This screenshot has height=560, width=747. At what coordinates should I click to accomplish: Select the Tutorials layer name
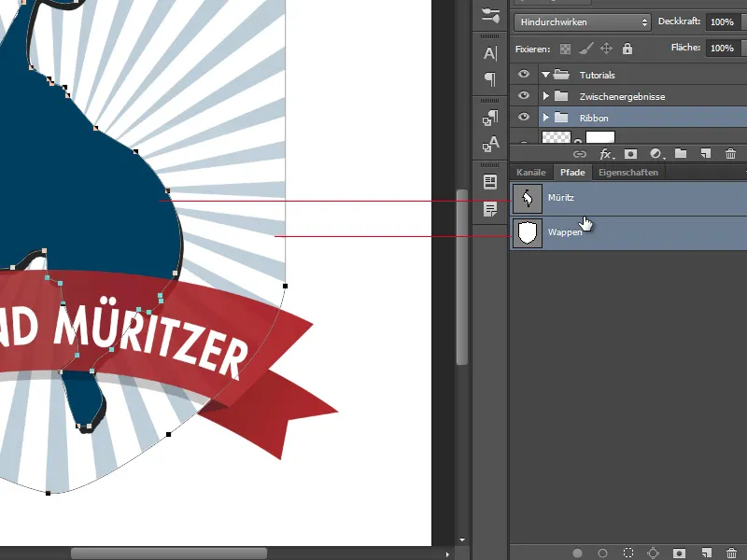pos(597,76)
